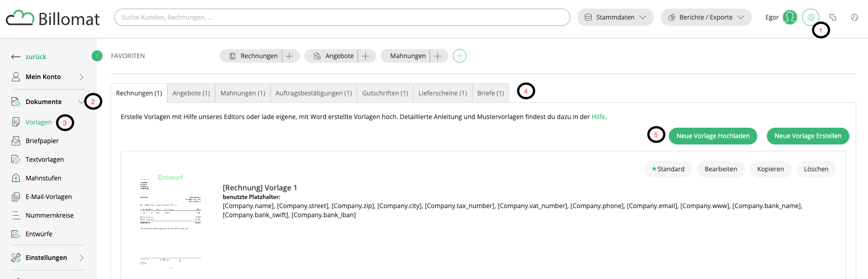Open the Hilfe link

pos(598,117)
